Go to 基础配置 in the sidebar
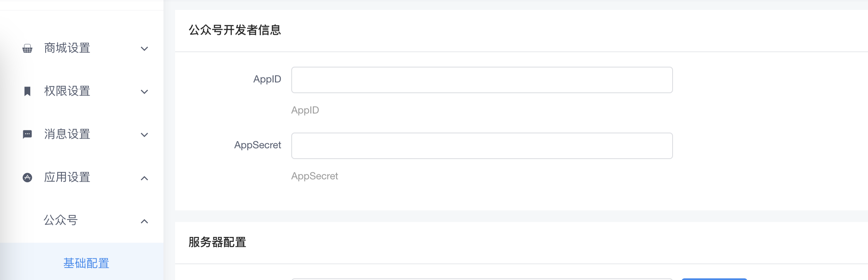Image resolution: width=868 pixels, height=280 pixels. (86, 263)
